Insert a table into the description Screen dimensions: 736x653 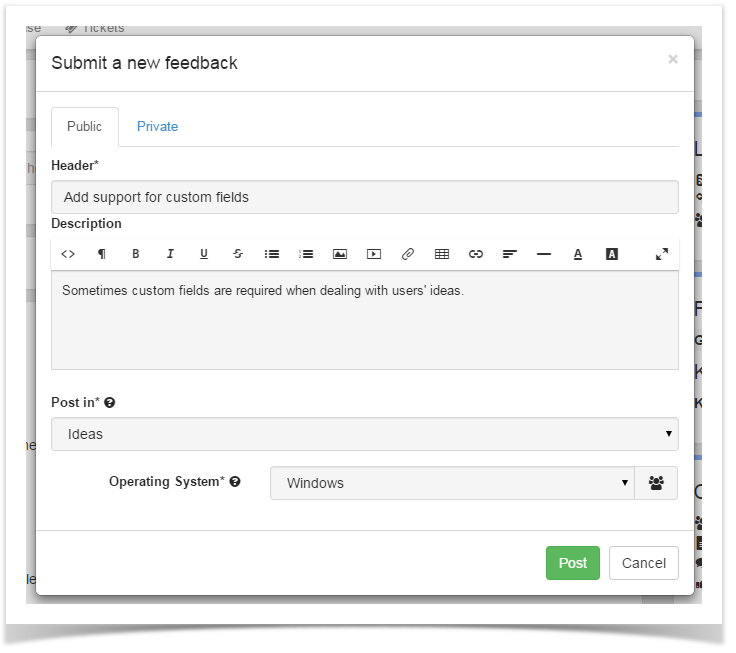coord(442,254)
